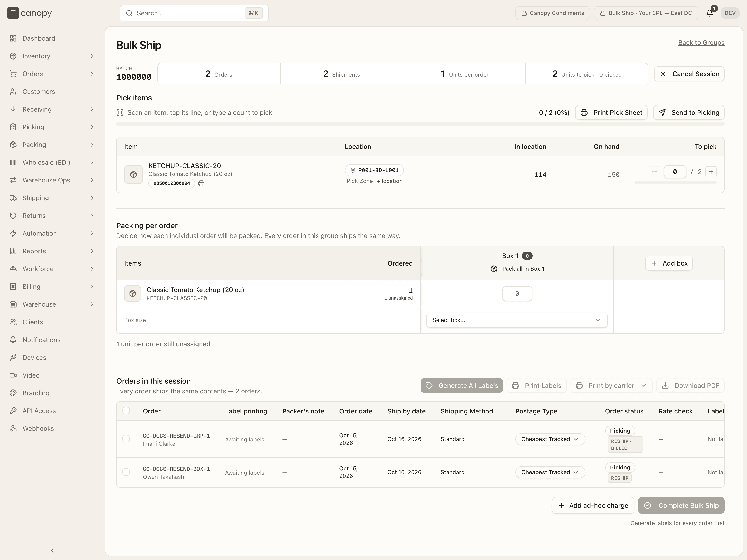The width and height of the screenshot is (747, 560).
Task: Click the Add ad-hoc charge button
Action: pos(593,505)
